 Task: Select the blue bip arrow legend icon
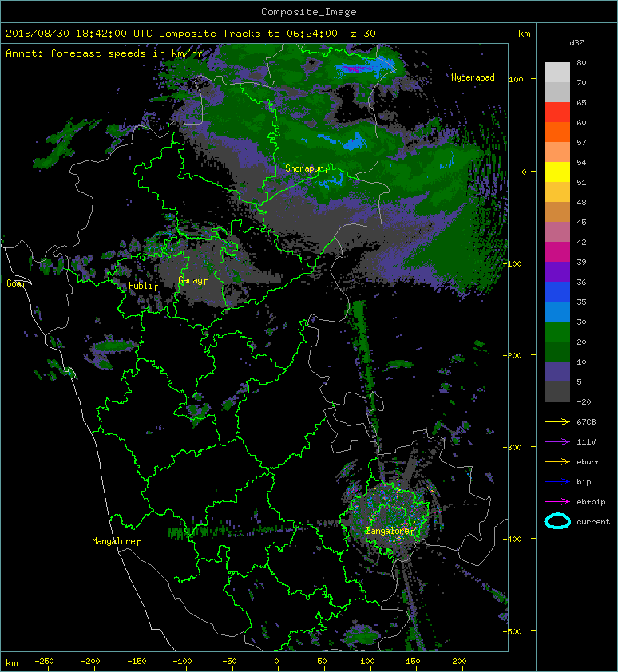click(557, 482)
